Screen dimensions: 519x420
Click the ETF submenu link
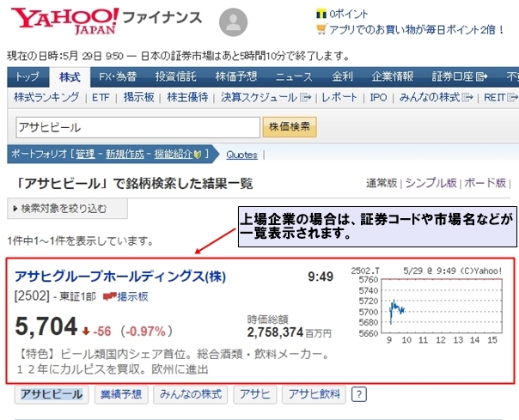click(x=101, y=98)
